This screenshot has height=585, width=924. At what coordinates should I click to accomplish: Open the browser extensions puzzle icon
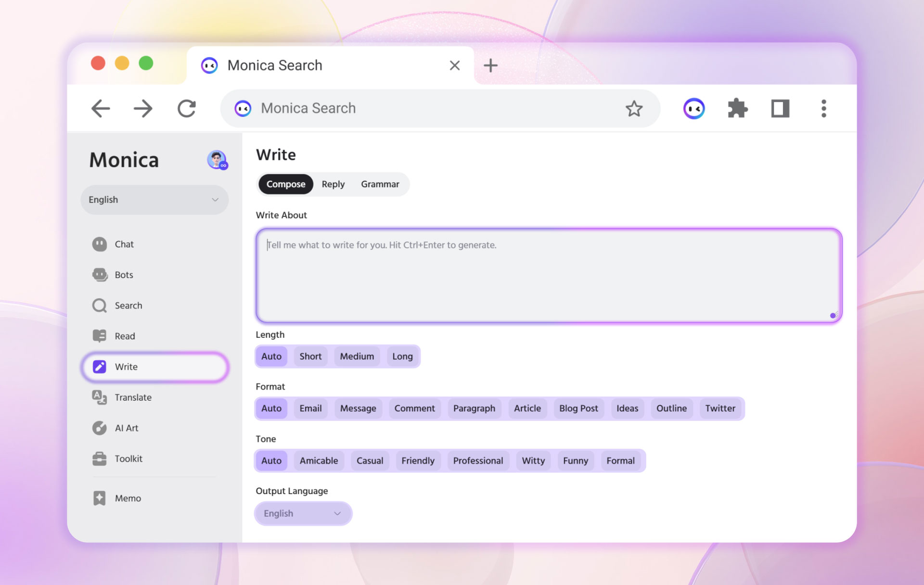click(737, 109)
